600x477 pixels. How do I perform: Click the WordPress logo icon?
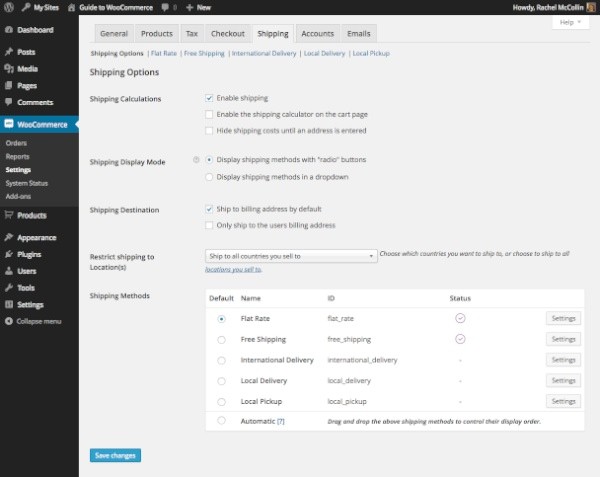[8, 7]
